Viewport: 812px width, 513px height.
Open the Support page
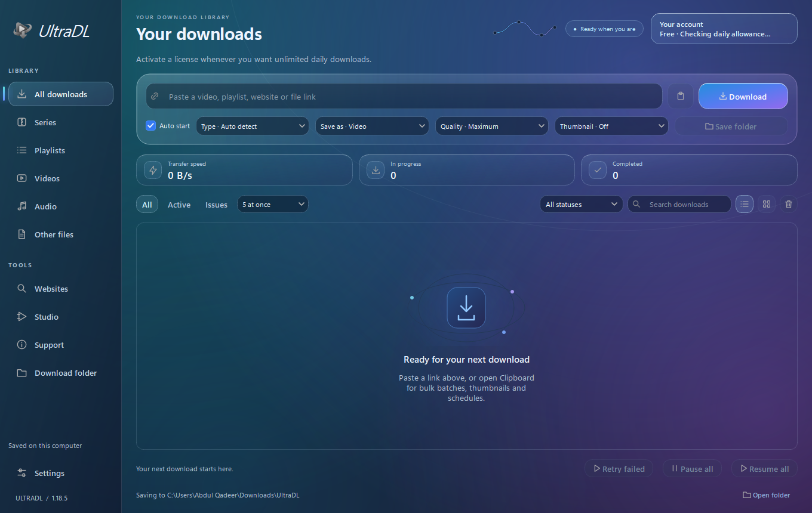61,344
